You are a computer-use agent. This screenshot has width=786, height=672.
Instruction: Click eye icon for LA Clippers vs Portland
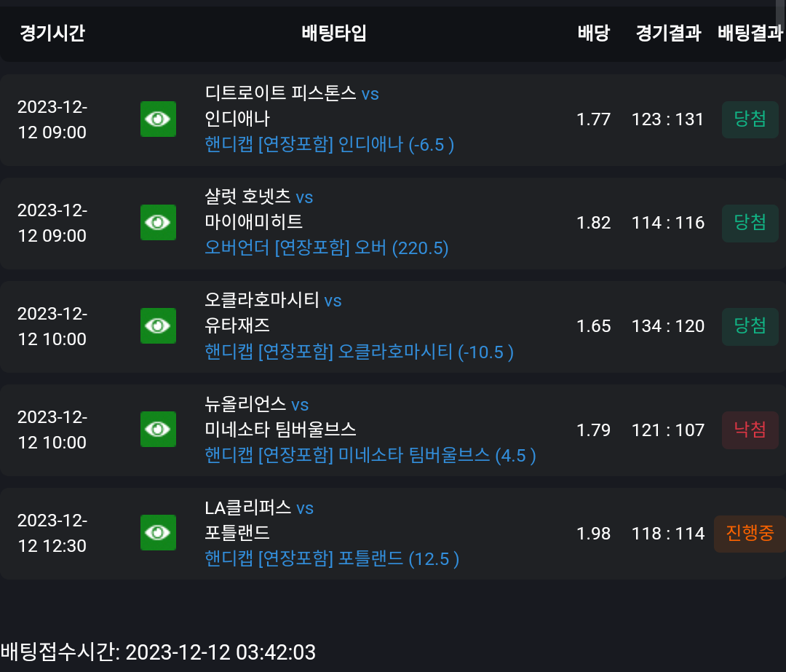[x=158, y=533]
